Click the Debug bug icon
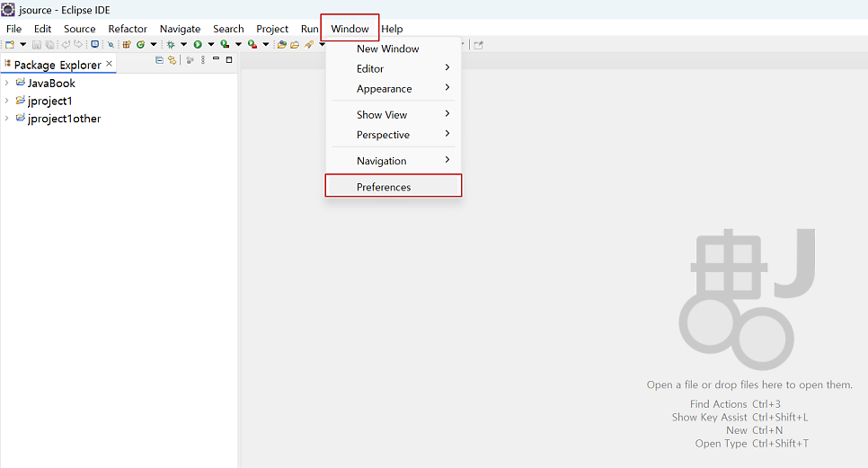Viewport: 868px width, 468px height. [x=171, y=45]
